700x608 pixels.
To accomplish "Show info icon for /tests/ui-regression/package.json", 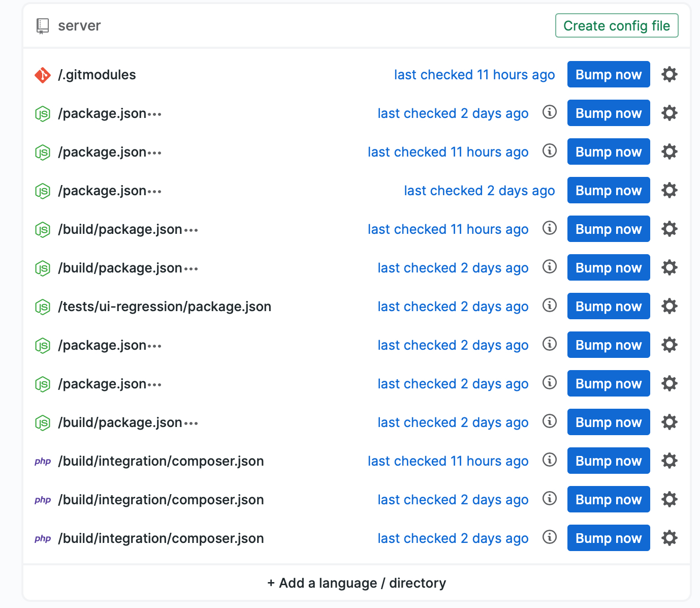I will tap(550, 305).
